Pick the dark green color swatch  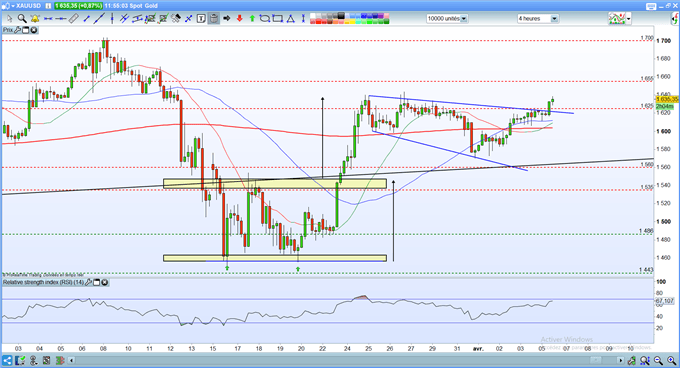point(386,21)
